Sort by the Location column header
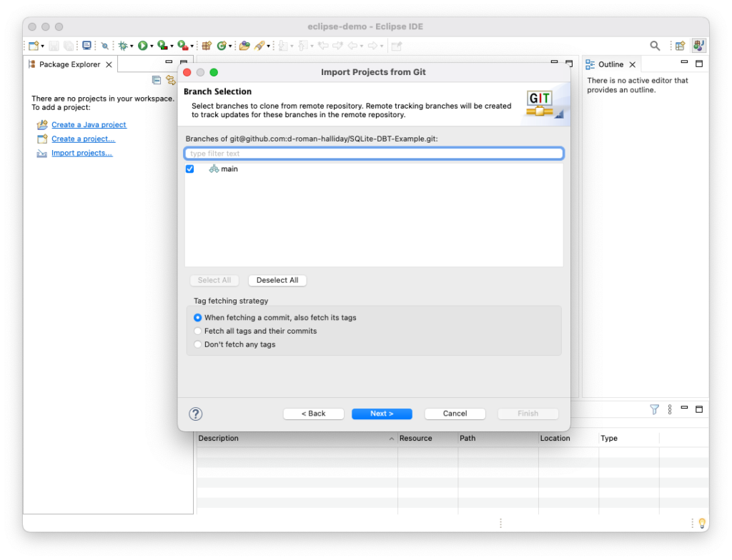The image size is (732, 560). [x=568, y=438]
